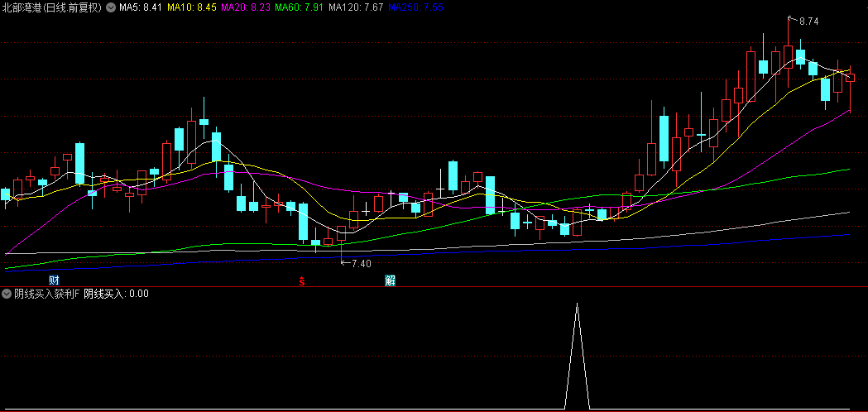This screenshot has height=412, width=868.
Task: Click the 阴线买入: 0.00 value readout
Action: [116, 294]
